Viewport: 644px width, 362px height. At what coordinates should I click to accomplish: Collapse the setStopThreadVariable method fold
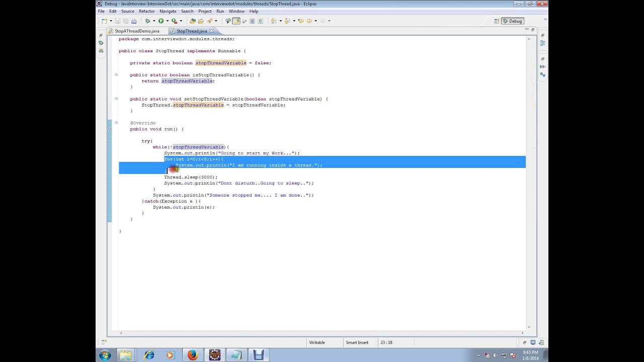tap(116, 99)
